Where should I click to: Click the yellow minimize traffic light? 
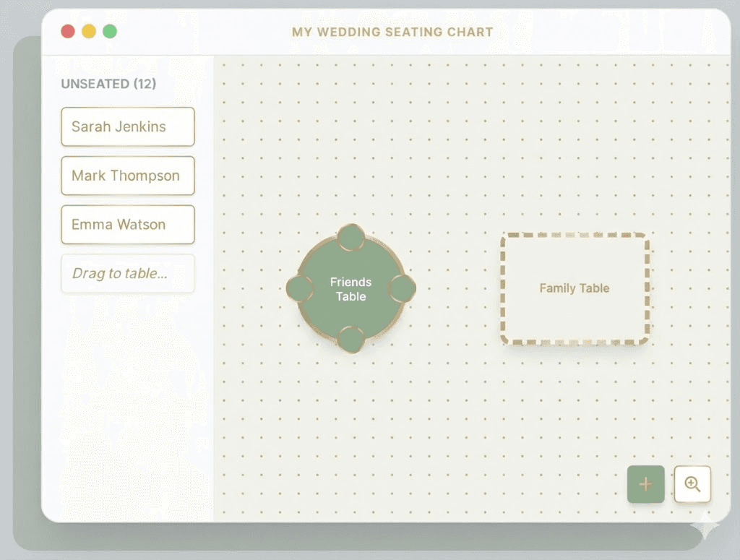[88, 31]
